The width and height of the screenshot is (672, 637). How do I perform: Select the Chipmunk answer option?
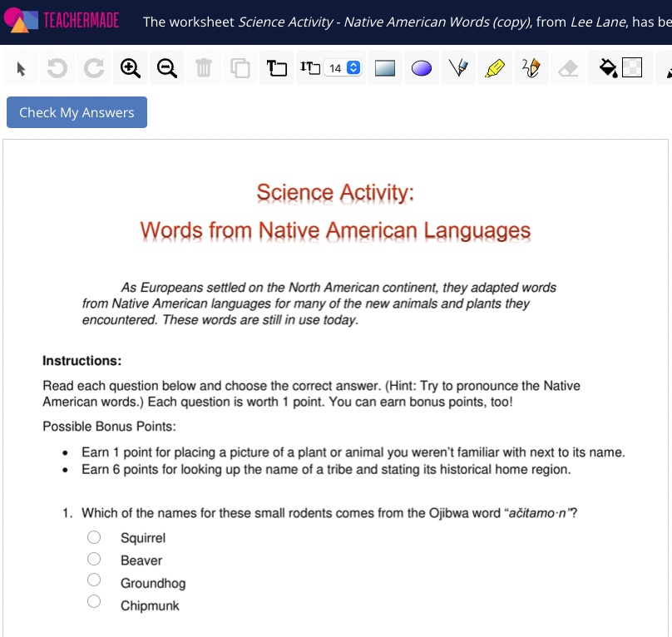pos(93,600)
